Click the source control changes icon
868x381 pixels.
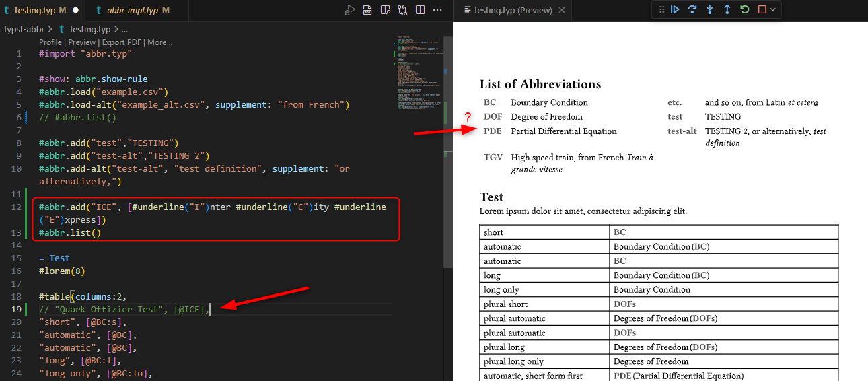pyautogui.click(x=402, y=10)
